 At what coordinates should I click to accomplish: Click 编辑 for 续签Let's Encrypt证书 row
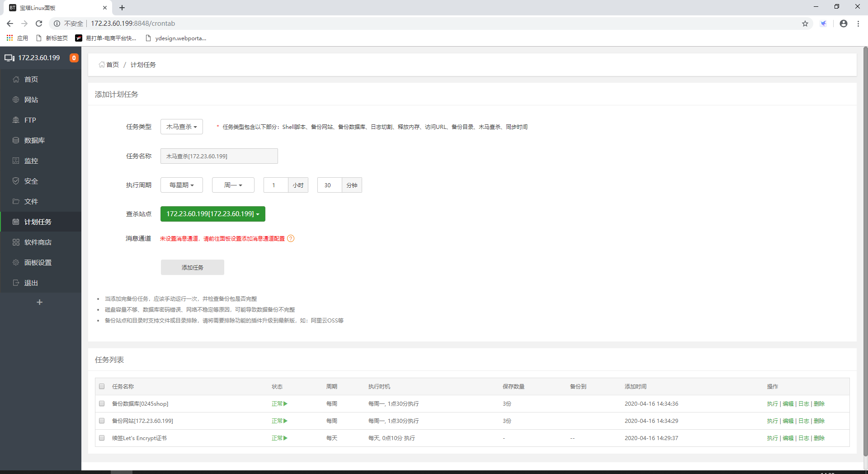click(788, 438)
